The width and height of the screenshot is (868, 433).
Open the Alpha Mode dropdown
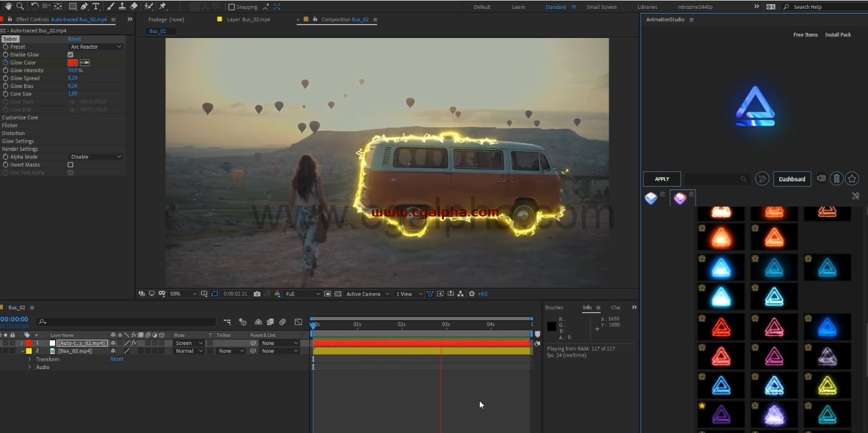[96, 157]
